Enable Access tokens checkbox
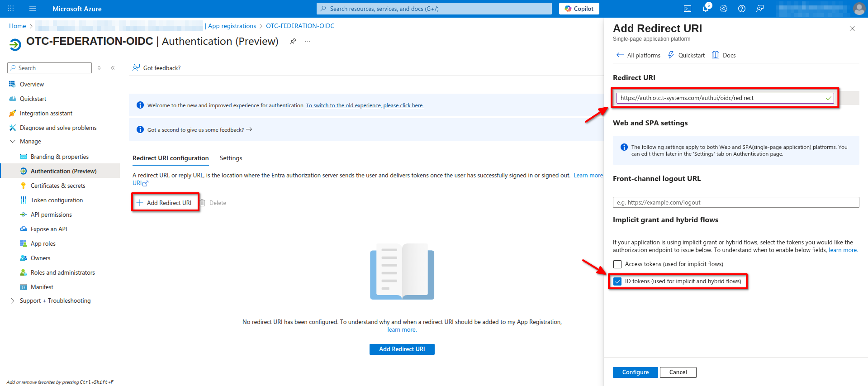This screenshot has width=868, height=386. tap(617, 264)
